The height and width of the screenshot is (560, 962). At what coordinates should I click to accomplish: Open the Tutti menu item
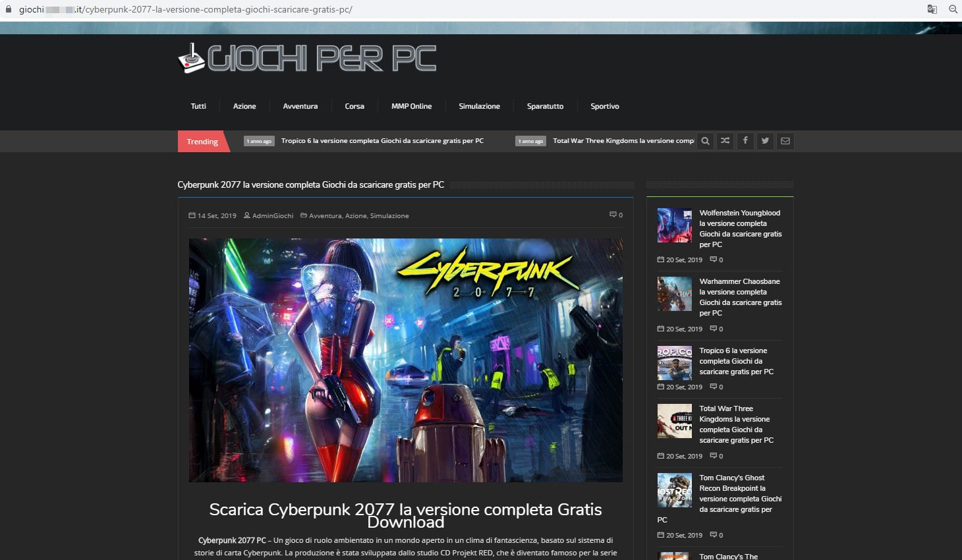coord(198,106)
